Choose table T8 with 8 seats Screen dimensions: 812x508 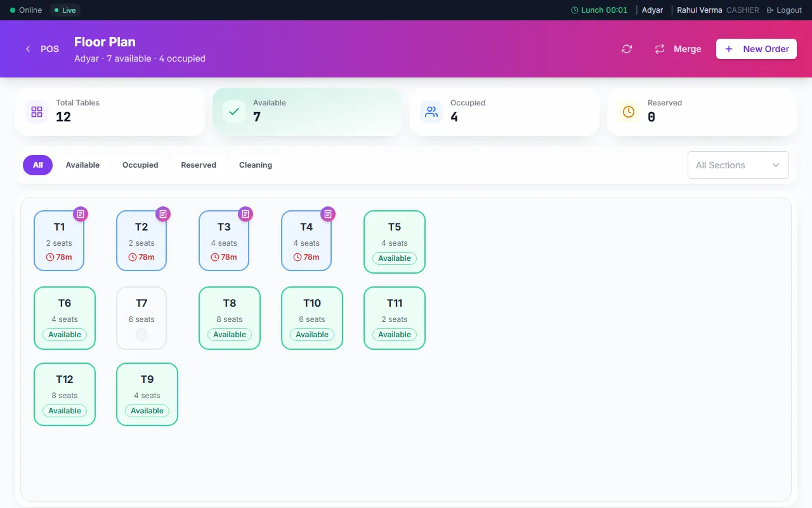pos(230,318)
